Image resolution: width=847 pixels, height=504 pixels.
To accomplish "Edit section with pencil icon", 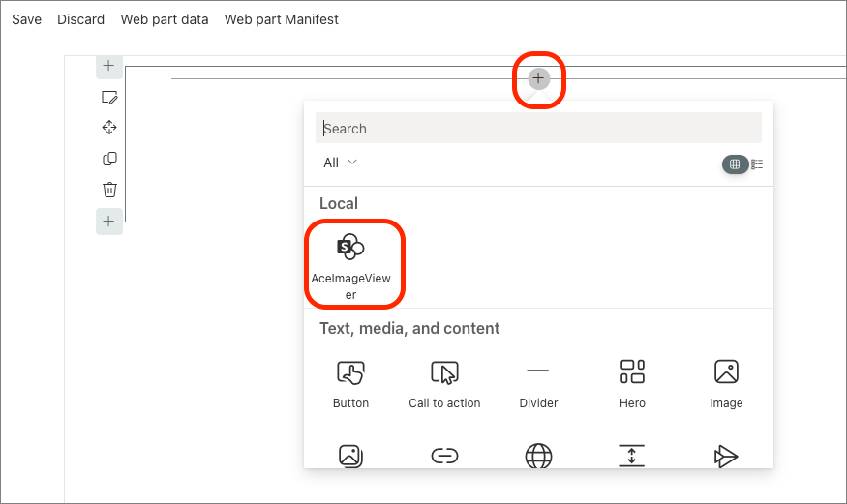I will coord(109,97).
